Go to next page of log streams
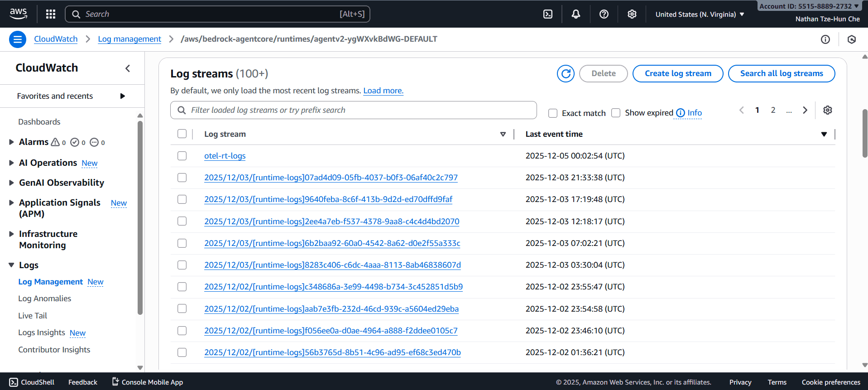Screen dimensions: 868x390 805,110
